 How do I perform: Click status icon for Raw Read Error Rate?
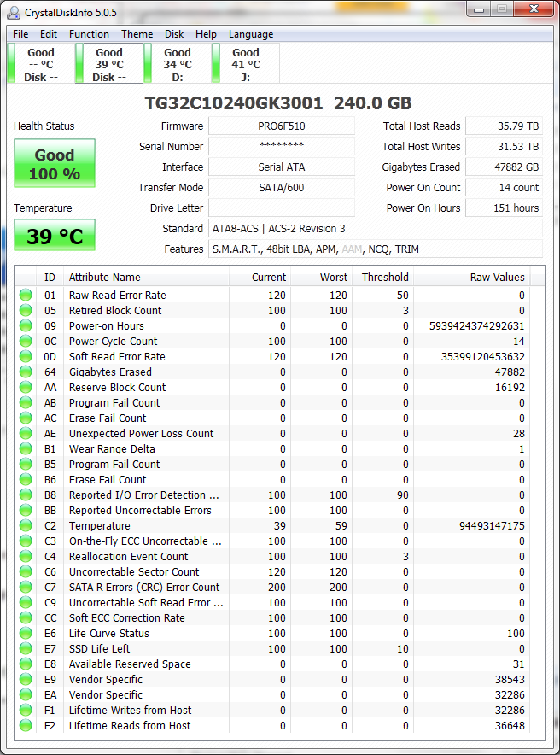coord(26,296)
